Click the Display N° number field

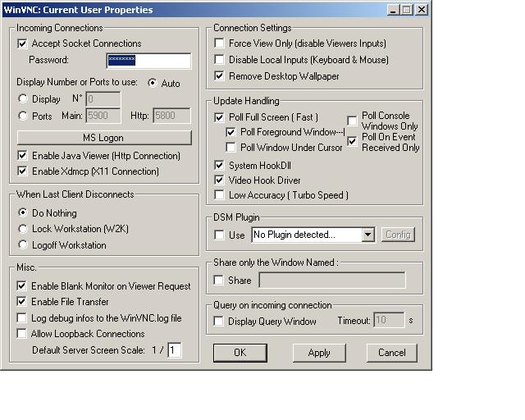103,99
